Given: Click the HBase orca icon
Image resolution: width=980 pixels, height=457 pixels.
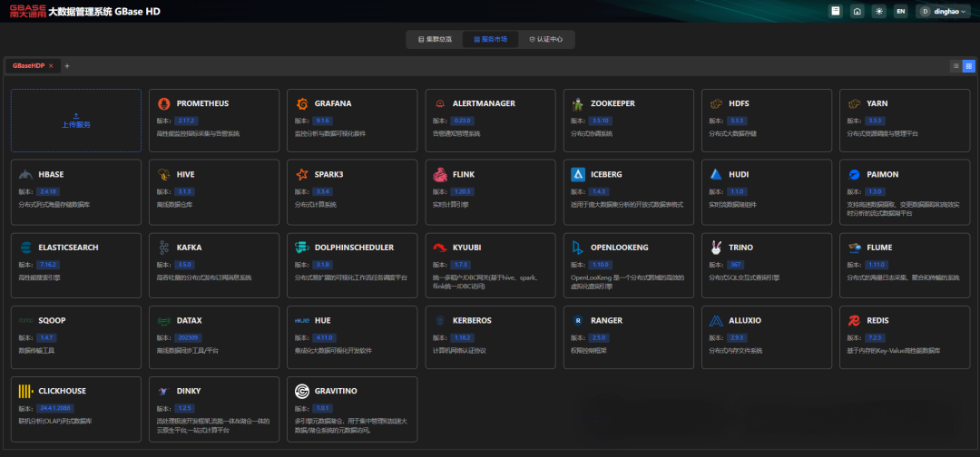Looking at the screenshot, I should tap(25, 174).
